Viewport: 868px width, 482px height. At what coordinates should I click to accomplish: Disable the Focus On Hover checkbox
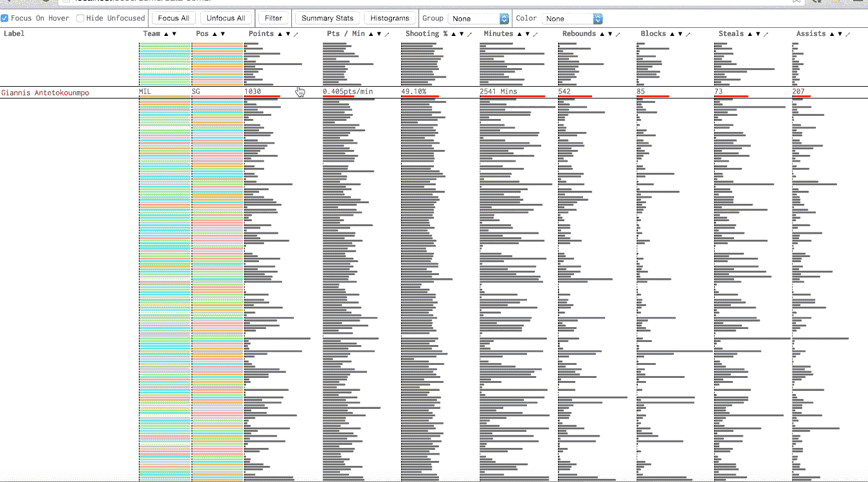[x=4, y=18]
